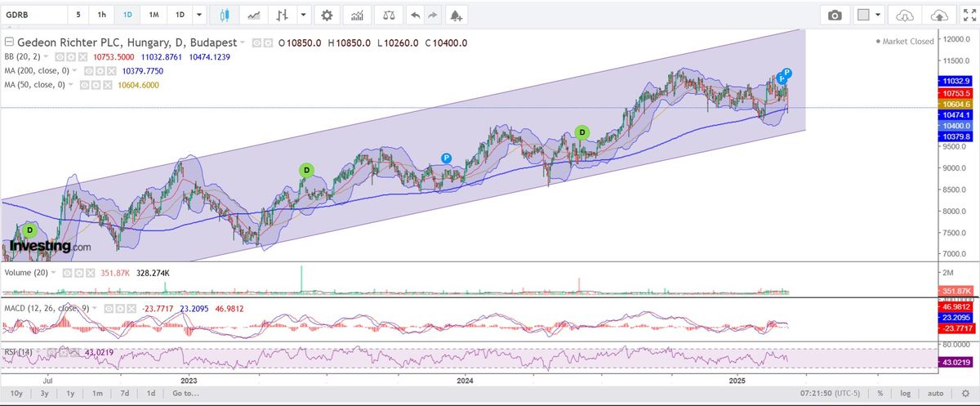Save chart layout to cloud
Screen dimensions: 980x406
click(x=940, y=16)
